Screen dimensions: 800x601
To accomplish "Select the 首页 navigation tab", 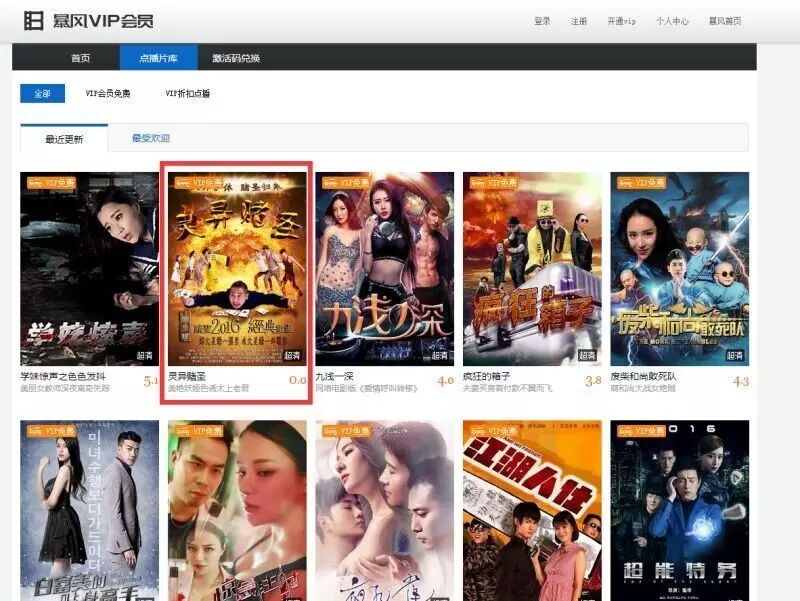I will [81, 58].
